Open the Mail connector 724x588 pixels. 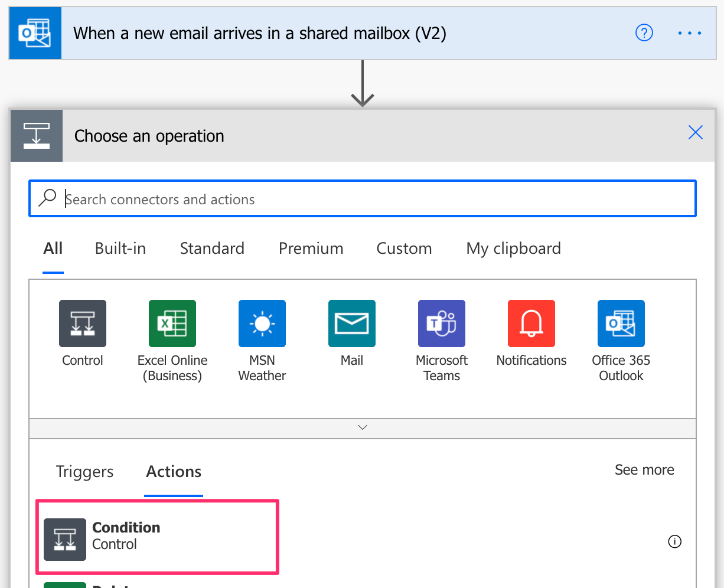[x=352, y=324]
